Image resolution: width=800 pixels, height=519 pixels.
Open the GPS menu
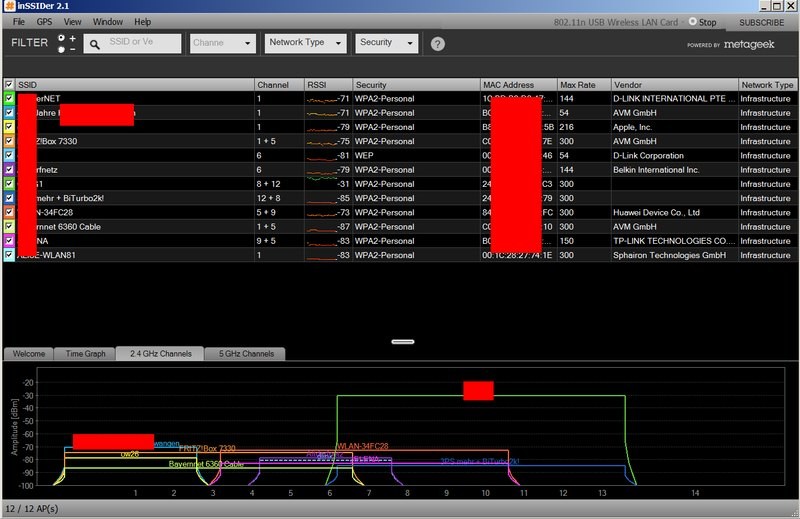tap(44, 21)
